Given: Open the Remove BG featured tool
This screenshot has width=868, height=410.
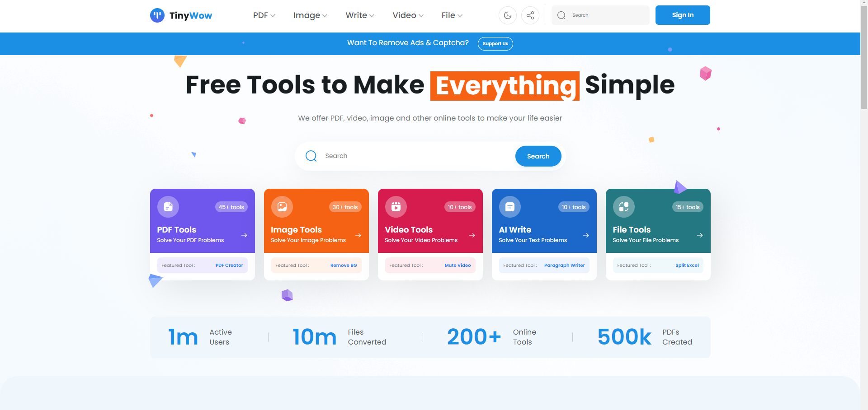Looking at the screenshot, I should [344, 265].
